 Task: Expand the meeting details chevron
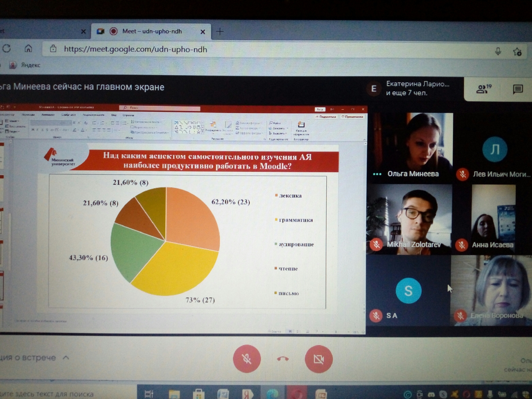[x=66, y=358]
